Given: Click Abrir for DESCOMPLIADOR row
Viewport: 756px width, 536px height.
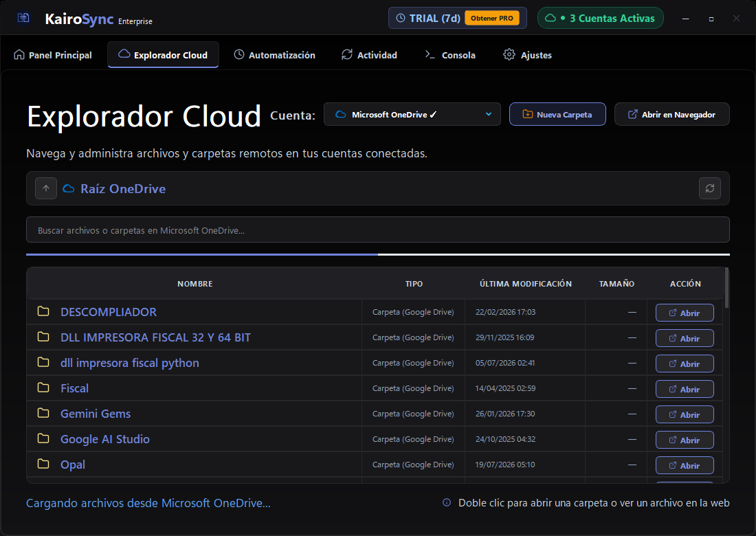Looking at the screenshot, I should point(685,313).
